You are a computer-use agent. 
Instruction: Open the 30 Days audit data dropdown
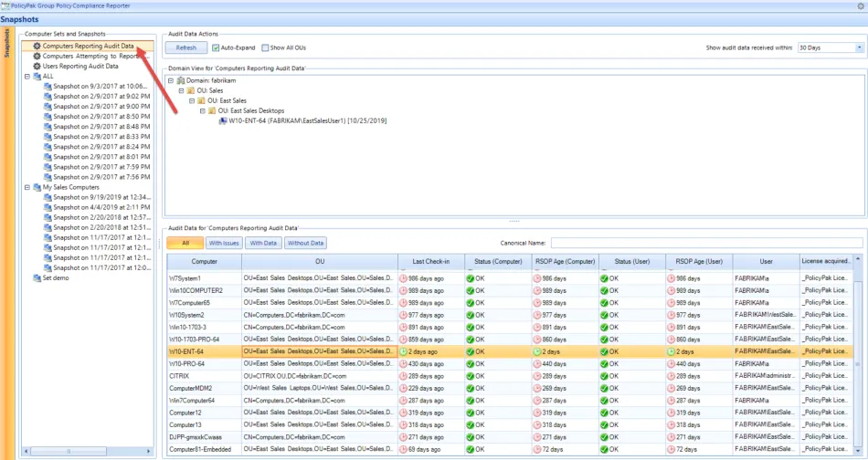click(859, 47)
